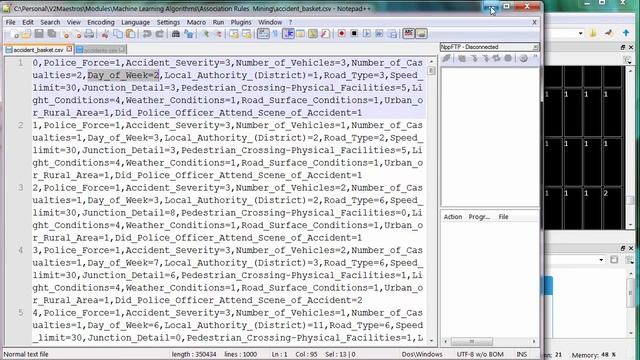Close the accident_basket.csv tab with its X

coord(69,49)
